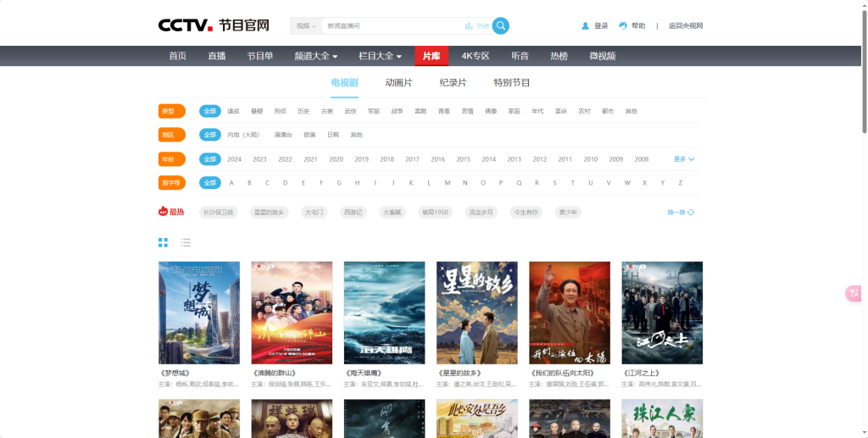Viewport: 868px width, 438px height.
Task: Click the title 《我们的队伍向太阳》
Action: pyautogui.click(x=563, y=374)
